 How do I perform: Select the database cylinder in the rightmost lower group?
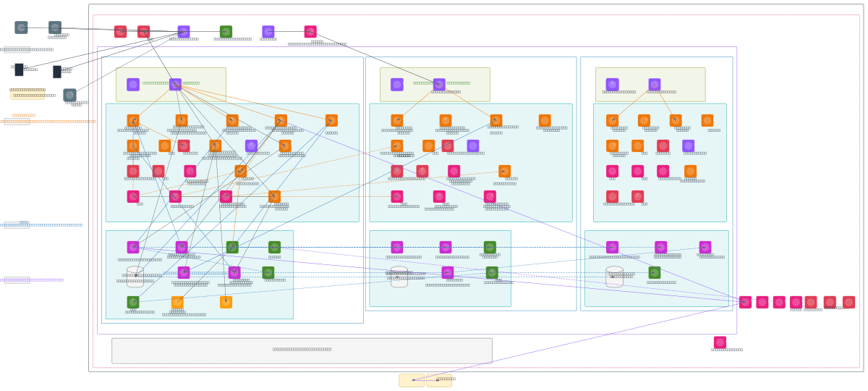pos(614,277)
